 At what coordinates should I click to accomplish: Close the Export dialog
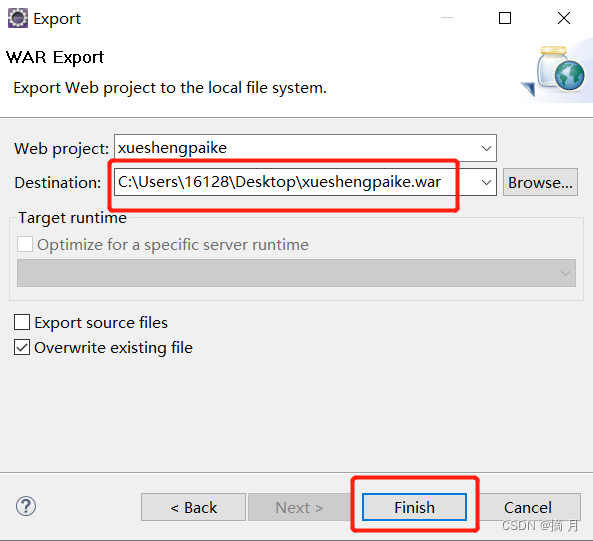[564, 18]
